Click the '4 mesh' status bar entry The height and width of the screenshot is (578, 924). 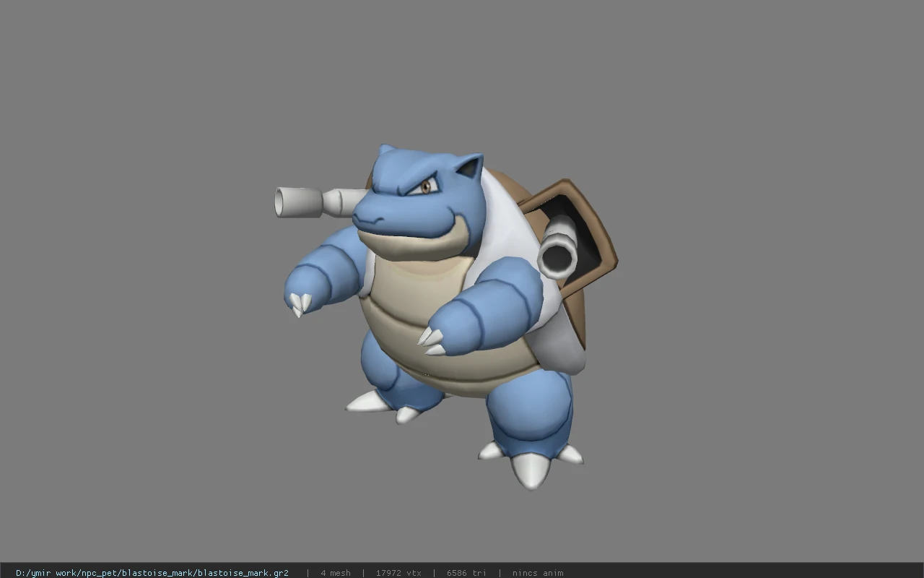[x=336, y=573]
